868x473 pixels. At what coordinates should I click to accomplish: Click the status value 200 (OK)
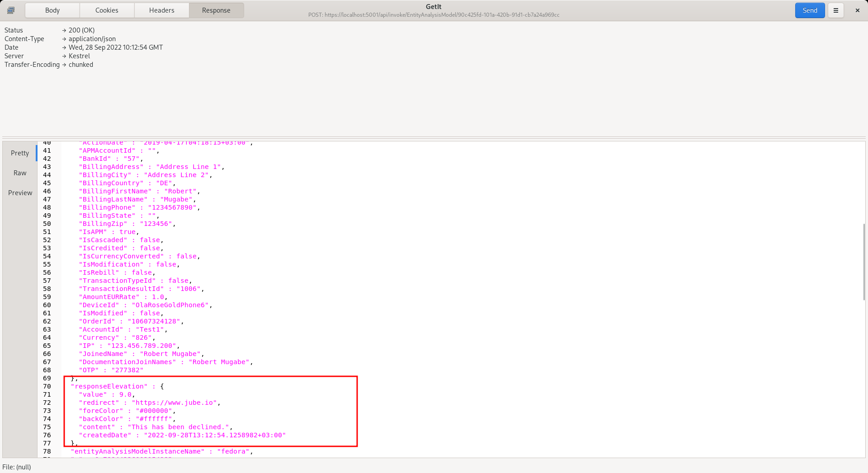pyautogui.click(x=81, y=30)
